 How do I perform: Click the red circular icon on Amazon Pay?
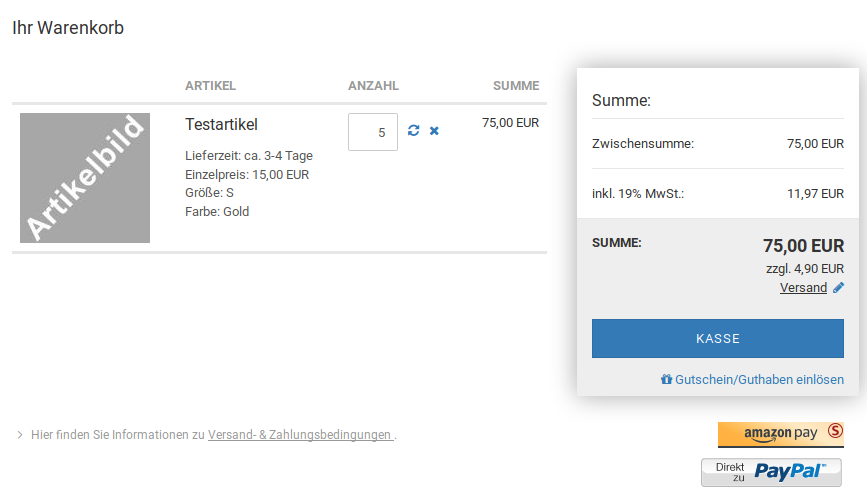pos(835,432)
